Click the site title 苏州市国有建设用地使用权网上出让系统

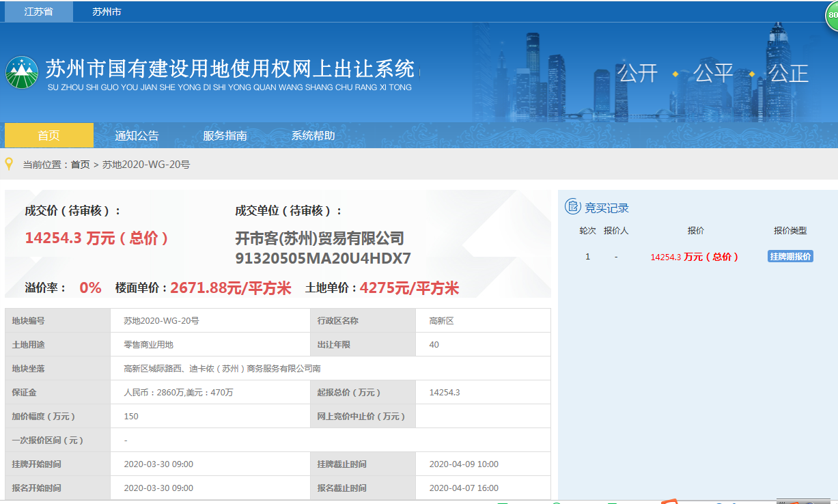(229, 69)
